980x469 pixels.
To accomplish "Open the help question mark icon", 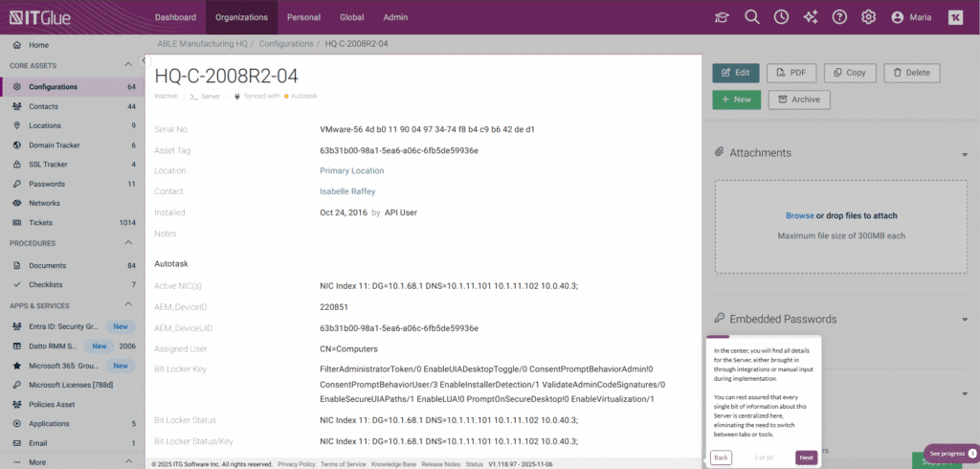I will click(839, 17).
